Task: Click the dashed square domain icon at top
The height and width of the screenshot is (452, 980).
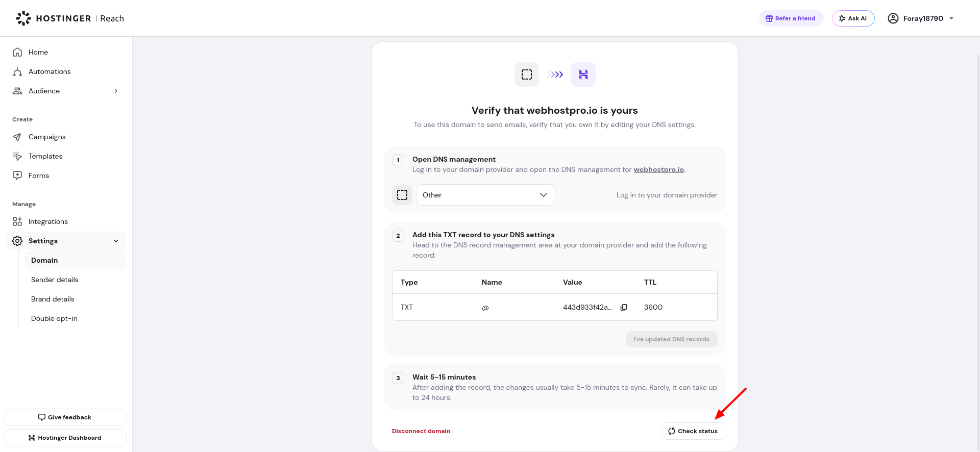Action: (x=527, y=74)
